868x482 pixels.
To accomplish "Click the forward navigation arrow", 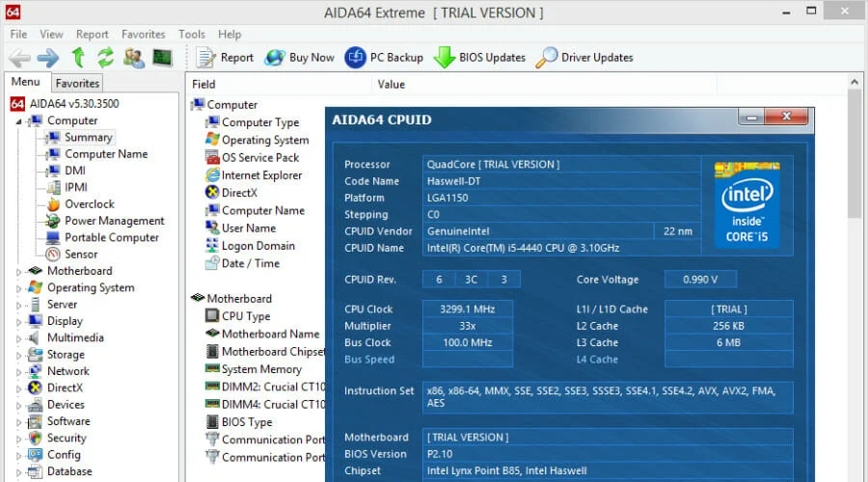I will click(x=48, y=58).
